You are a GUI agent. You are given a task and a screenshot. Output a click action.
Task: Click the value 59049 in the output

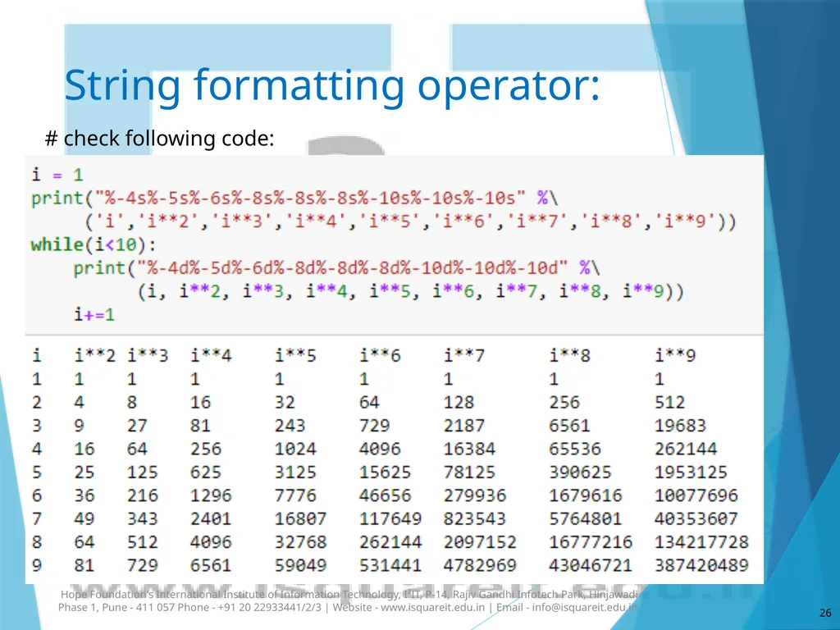coord(300,565)
